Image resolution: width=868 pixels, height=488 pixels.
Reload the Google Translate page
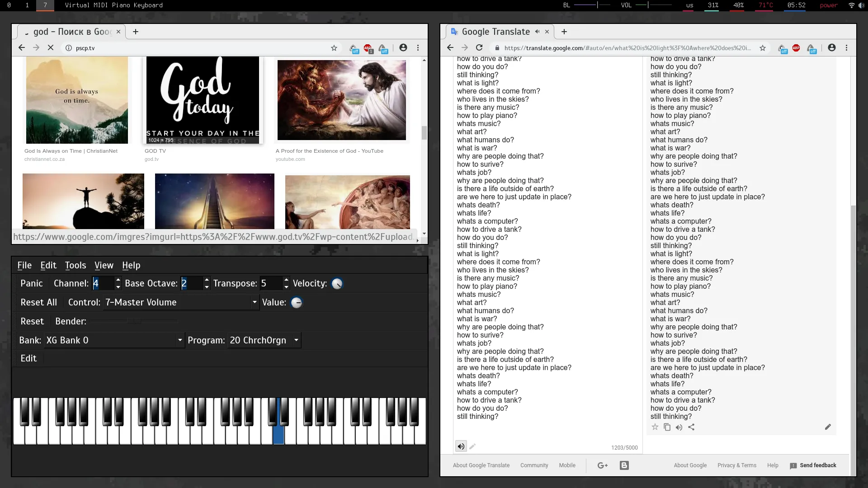pyautogui.click(x=479, y=48)
